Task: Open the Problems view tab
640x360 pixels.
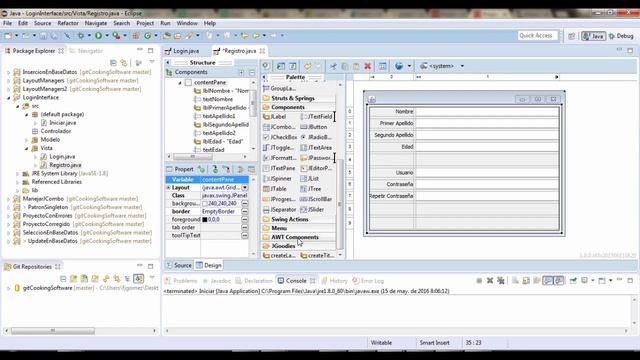Action: 181,281
